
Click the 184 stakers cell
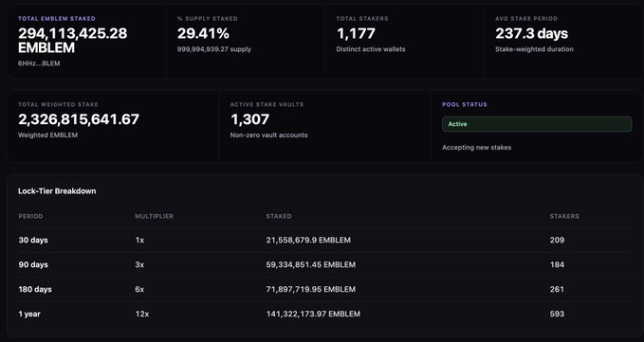click(557, 264)
